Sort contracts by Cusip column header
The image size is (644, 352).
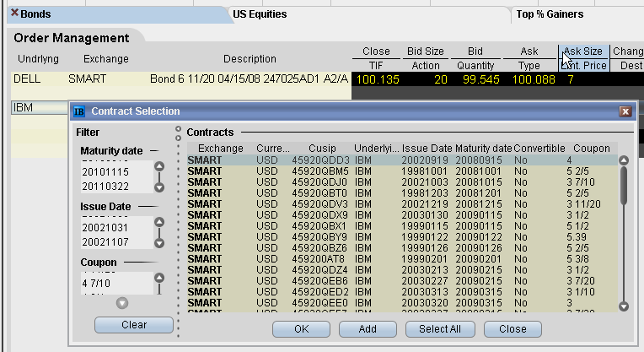coord(322,149)
